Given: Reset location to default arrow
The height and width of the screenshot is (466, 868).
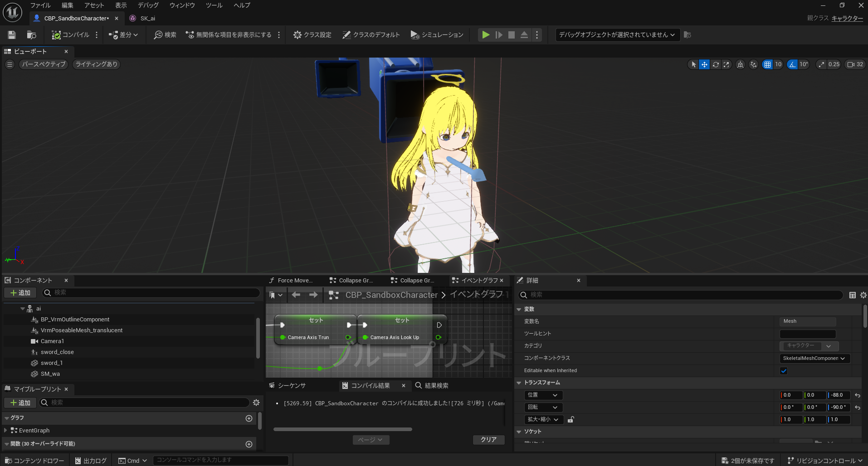Looking at the screenshot, I should click(x=858, y=396).
